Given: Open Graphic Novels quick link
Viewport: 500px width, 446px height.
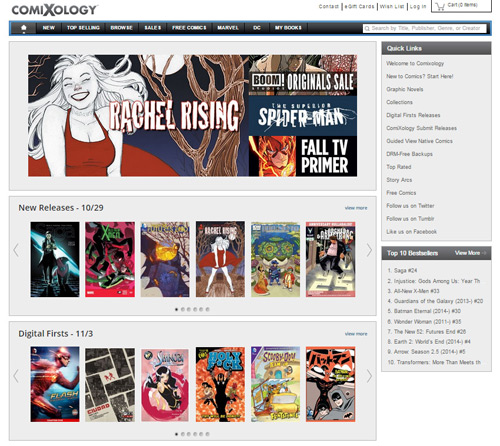Looking at the screenshot, I should tap(405, 89).
